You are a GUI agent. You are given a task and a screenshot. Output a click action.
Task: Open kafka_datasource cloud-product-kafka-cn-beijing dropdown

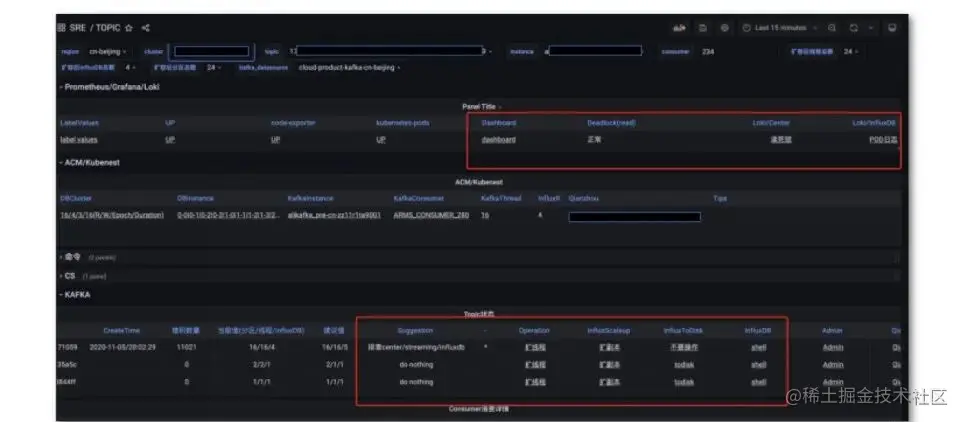click(350, 67)
